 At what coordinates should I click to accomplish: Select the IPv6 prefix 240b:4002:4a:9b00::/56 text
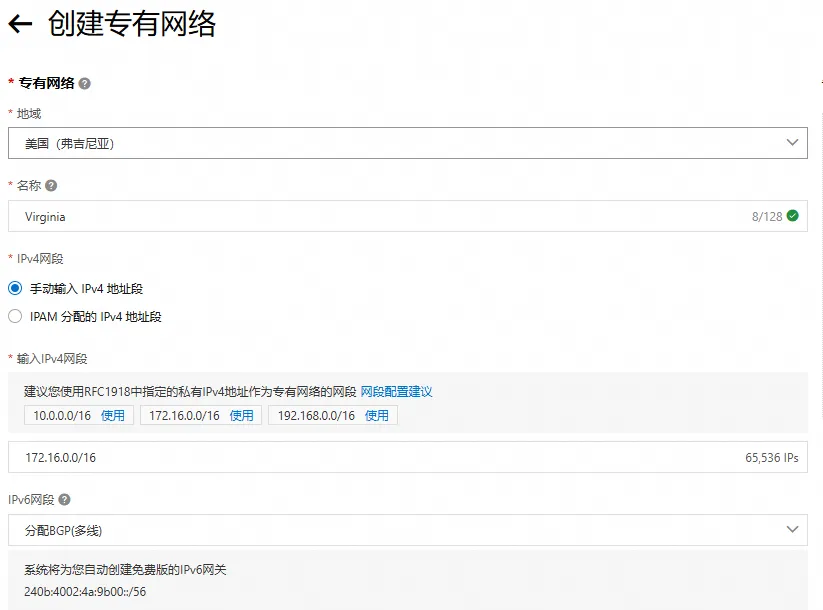85,592
